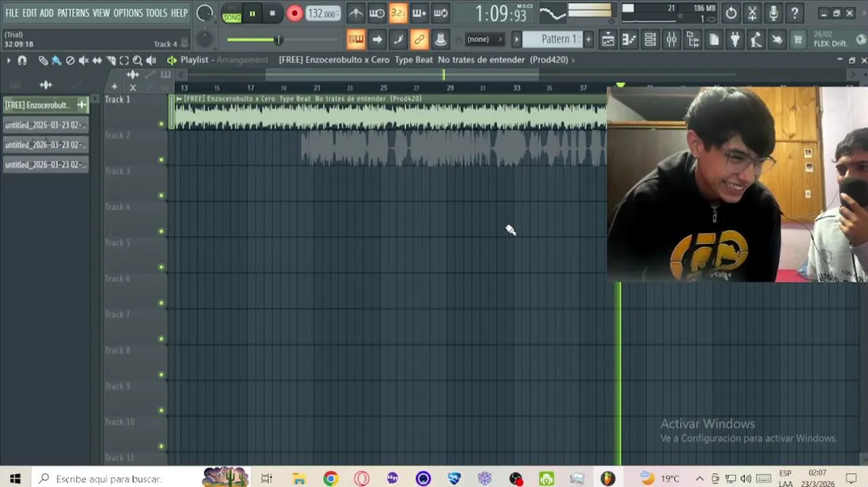Select the Playback speaker tool

[x=151, y=60]
